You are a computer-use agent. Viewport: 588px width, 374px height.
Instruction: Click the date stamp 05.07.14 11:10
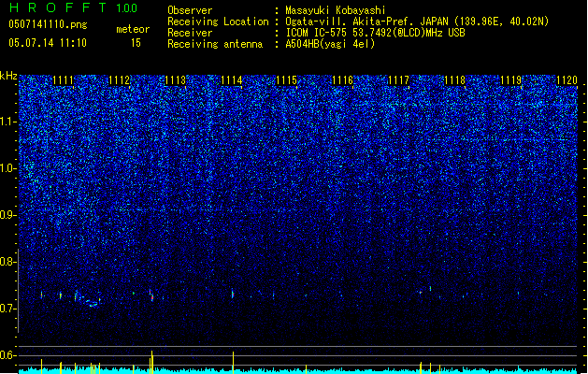pos(48,43)
